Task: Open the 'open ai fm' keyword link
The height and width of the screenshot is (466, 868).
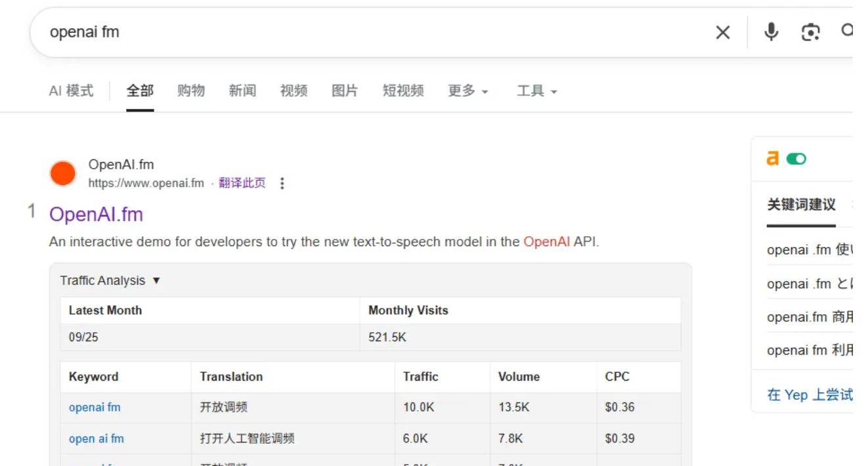Action: (x=97, y=438)
